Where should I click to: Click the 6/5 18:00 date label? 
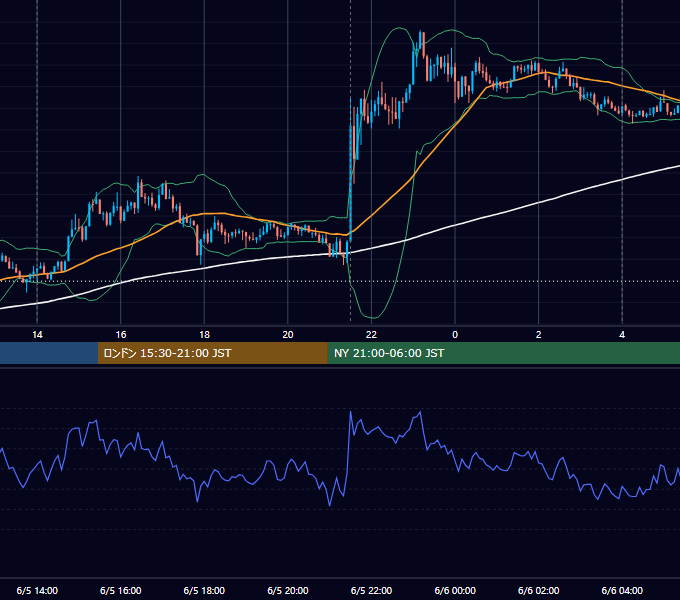click(x=204, y=591)
